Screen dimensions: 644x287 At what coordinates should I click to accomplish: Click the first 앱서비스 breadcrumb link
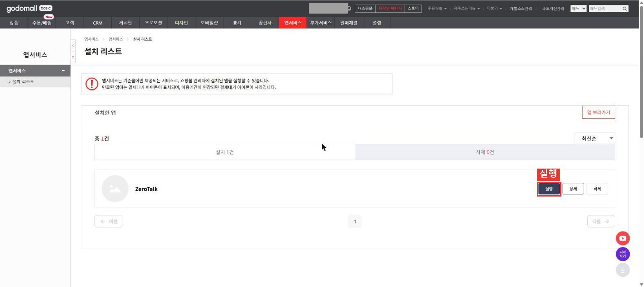pos(91,39)
